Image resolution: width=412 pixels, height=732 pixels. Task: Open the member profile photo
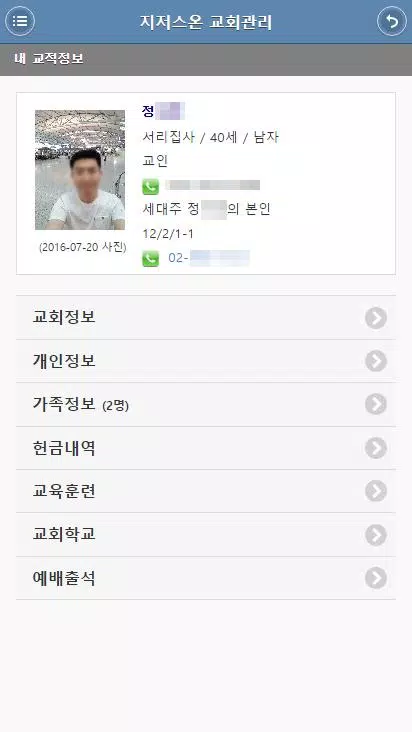click(x=80, y=170)
